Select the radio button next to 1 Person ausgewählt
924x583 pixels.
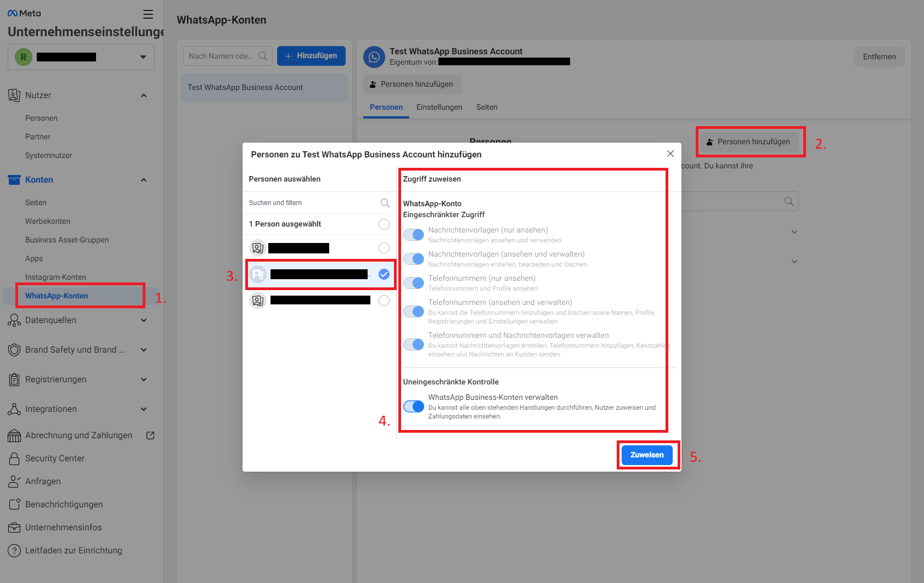(x=384, y=224)
